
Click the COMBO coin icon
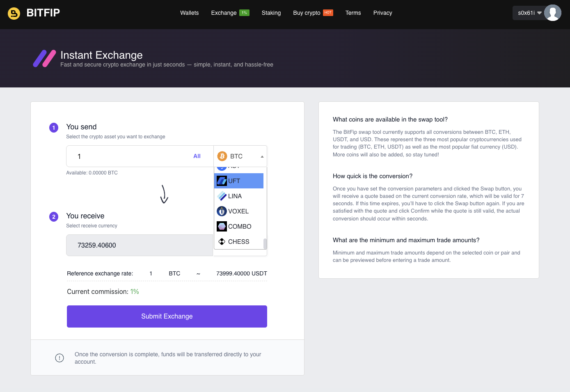(222, 227)
